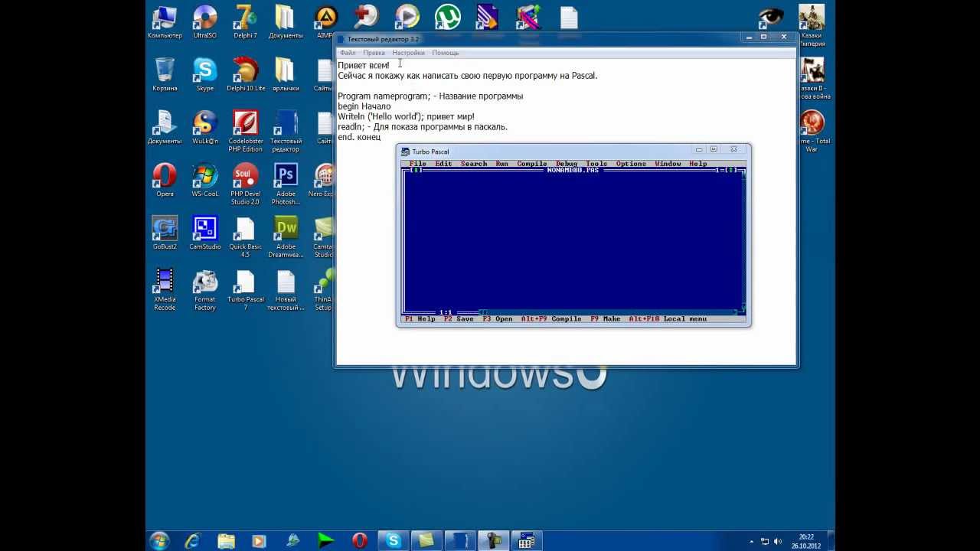Launch Internet Explorer from the taskbar
This screenshot has height=551, width=980.
click(x=192, y=540)
